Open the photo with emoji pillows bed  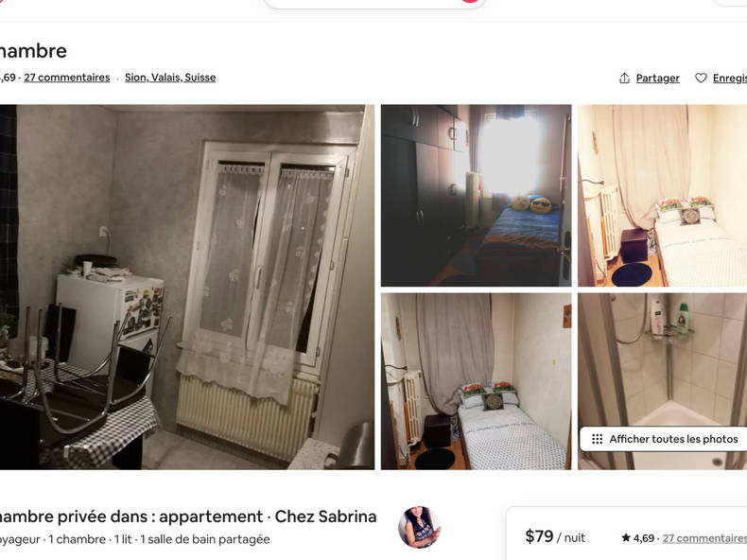tap(476, 196)
